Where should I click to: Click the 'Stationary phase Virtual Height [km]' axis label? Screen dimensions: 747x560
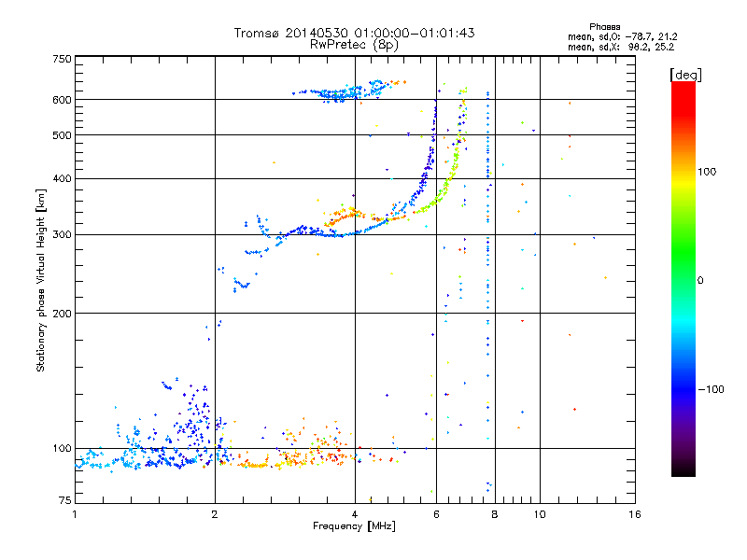tap(41, 280)
